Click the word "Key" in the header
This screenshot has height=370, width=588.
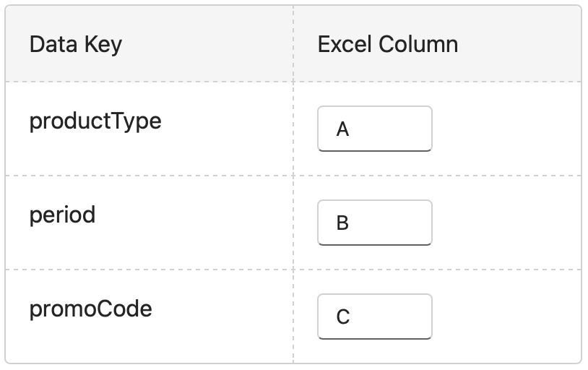103,44
